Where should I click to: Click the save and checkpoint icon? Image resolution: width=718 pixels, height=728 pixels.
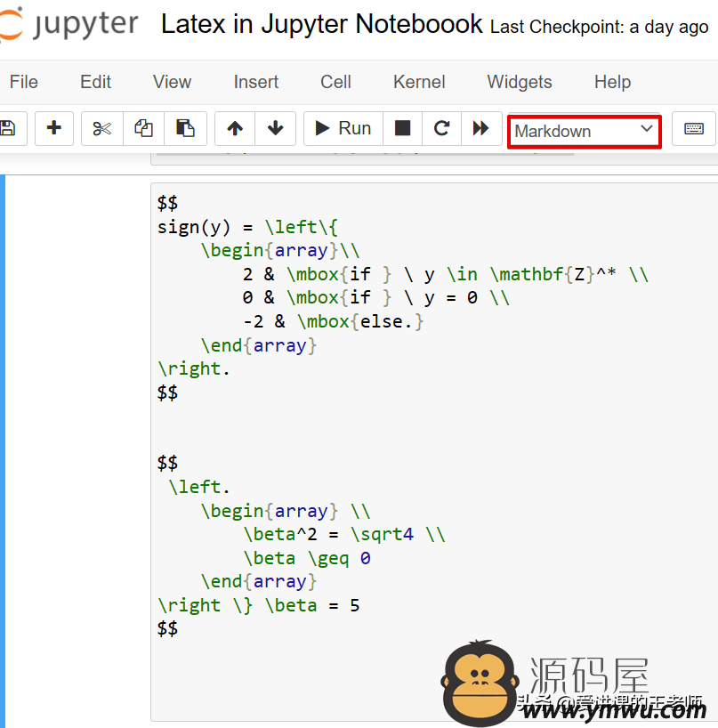pos(10,128)
